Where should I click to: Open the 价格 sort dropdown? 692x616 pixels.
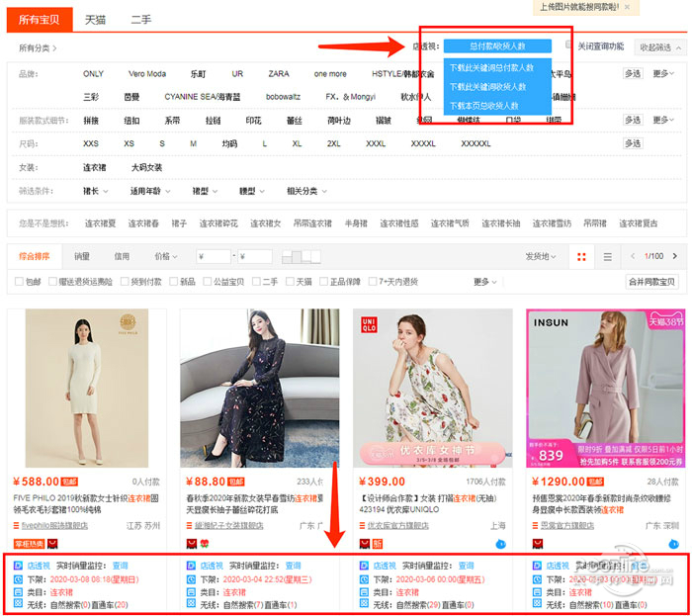click(x=166, y=256)
